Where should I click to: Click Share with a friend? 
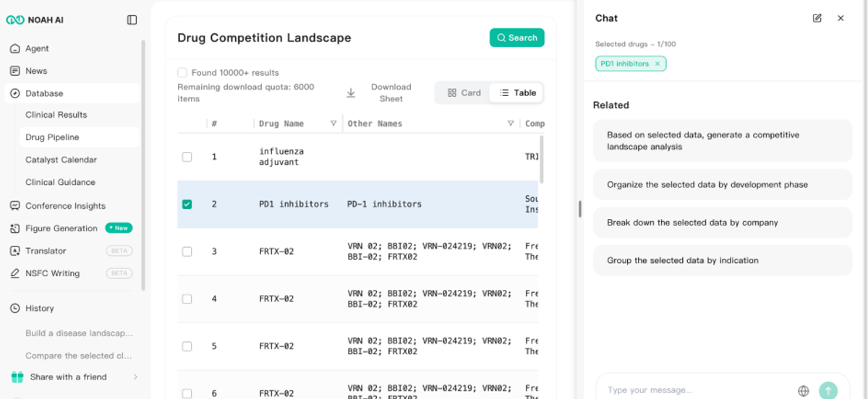click(69, 377)
